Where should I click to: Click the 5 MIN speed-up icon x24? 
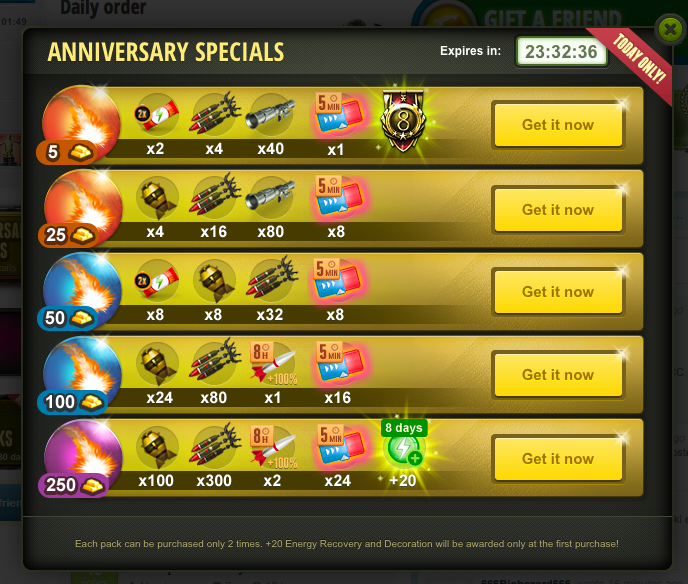click(340, 446)
